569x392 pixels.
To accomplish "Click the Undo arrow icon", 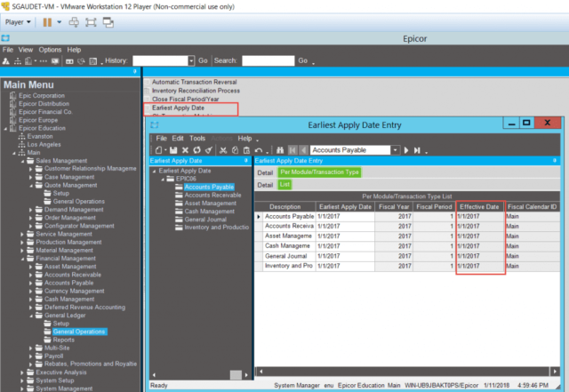I will [x=259, y=150].
